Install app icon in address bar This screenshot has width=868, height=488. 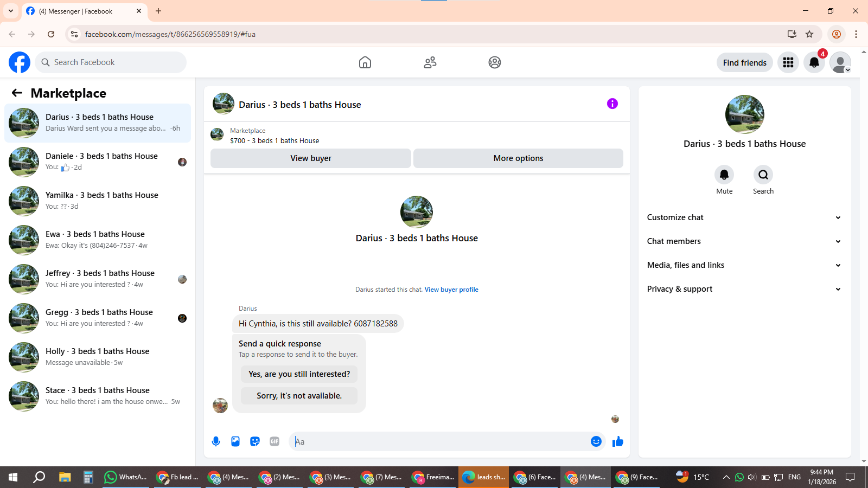tap(792, 34)
